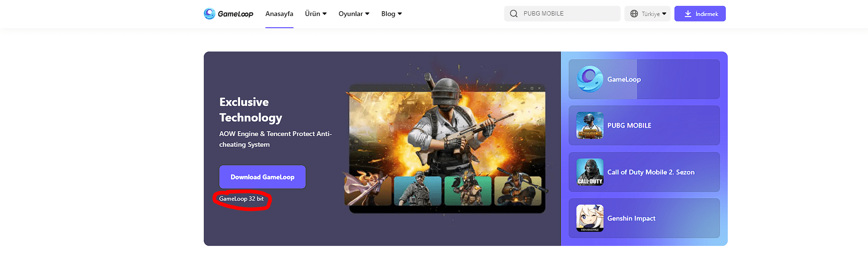Click the AOW Engine & Tencent Protect description
Screen dimensions: 868x260
[276, 139]
